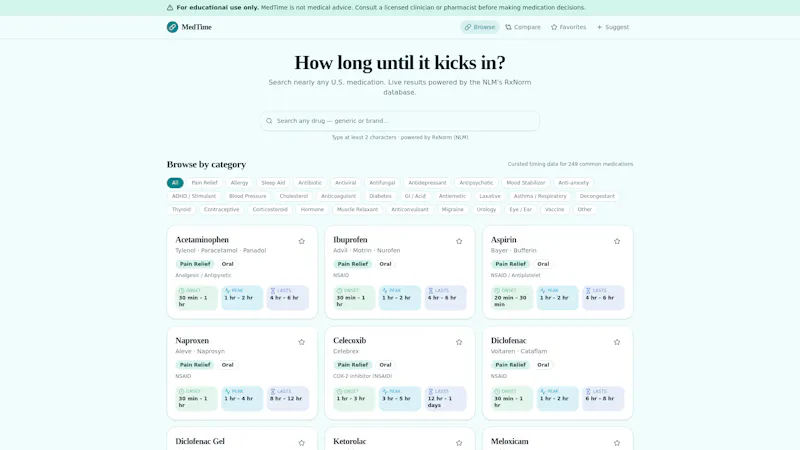Click Diclofenac's lasts 6 hr - 8 hr box
This screenshot has height=450, width=800.
[x=603, y=398]
